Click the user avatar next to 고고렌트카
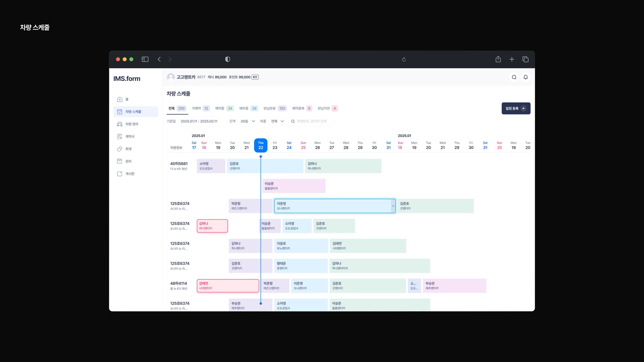The image size is (644, 362). (171, 77)
